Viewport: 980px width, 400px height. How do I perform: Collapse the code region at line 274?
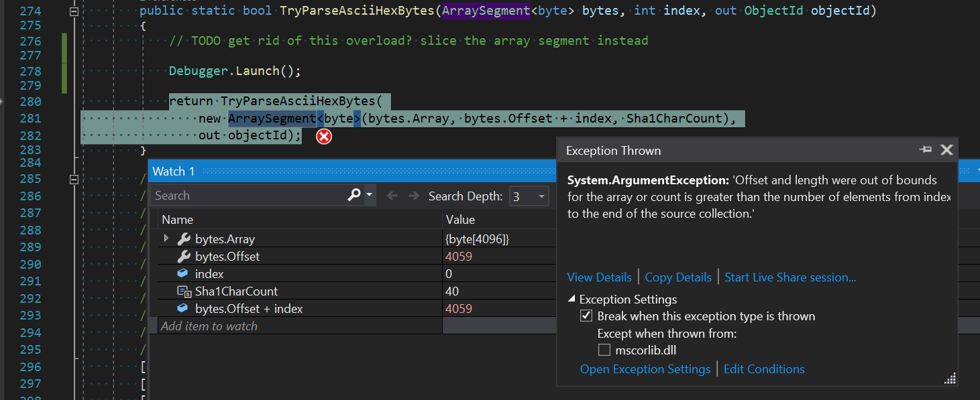click(73, 10)
